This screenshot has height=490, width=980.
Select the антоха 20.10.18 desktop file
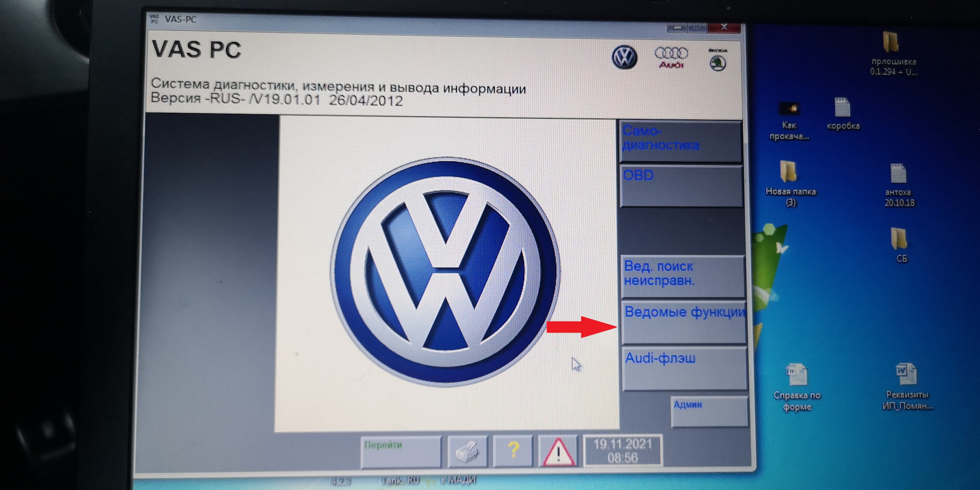tap(899, 185)
